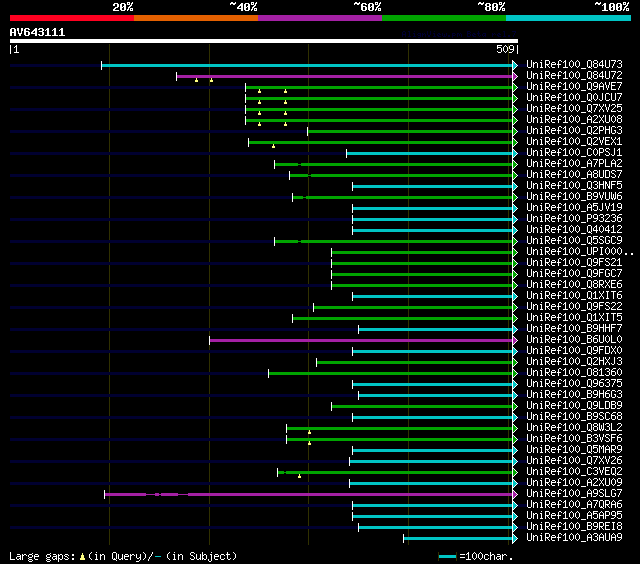The width and height of the screenshot is (640, 564).
Task: Click the green alignment bar for O81360
Action: coord(391,373)
